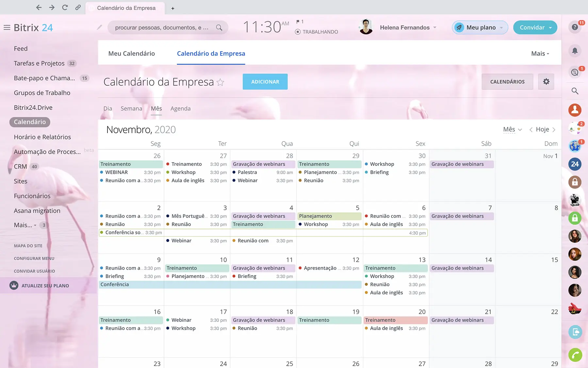
Task: Click the green phone call icon
Action: coord(575,355)
